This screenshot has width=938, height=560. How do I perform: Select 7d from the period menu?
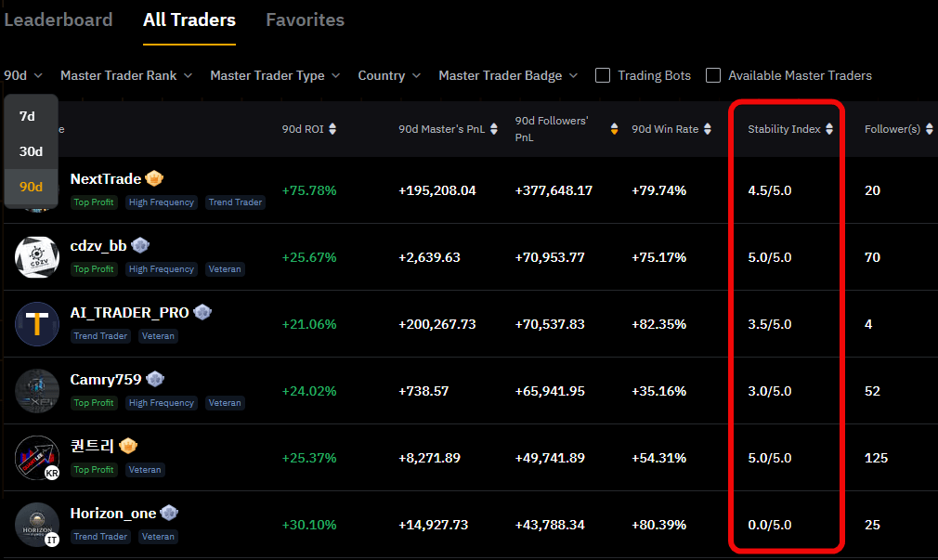click(27, 116)
